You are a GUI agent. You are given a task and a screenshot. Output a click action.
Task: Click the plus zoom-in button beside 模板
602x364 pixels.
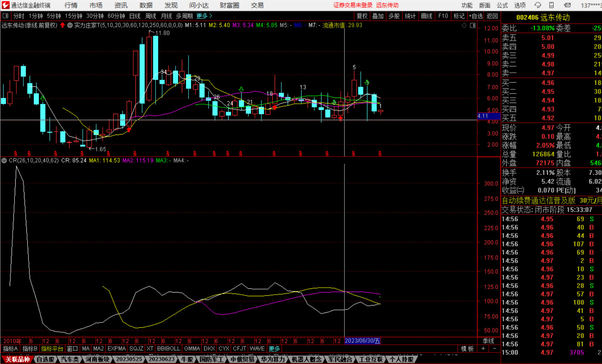point(483,349)
